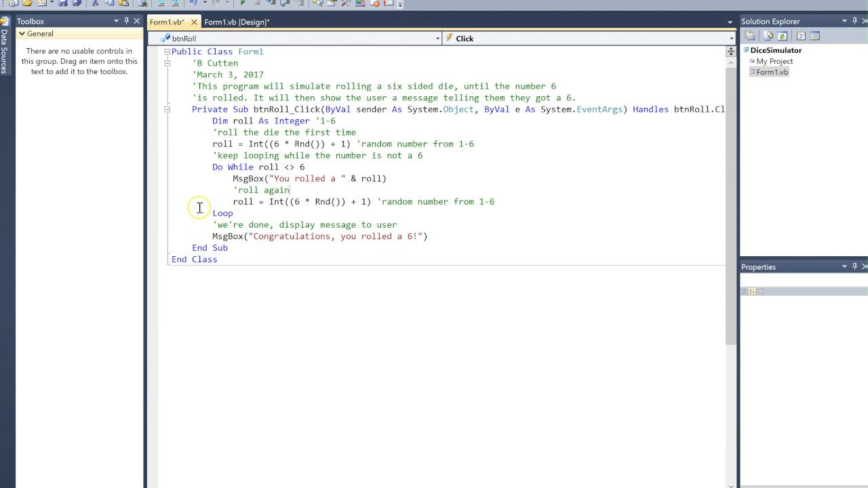Open the Data Sources side tab
The image size is (868, 488).
[x=4, y=51]
